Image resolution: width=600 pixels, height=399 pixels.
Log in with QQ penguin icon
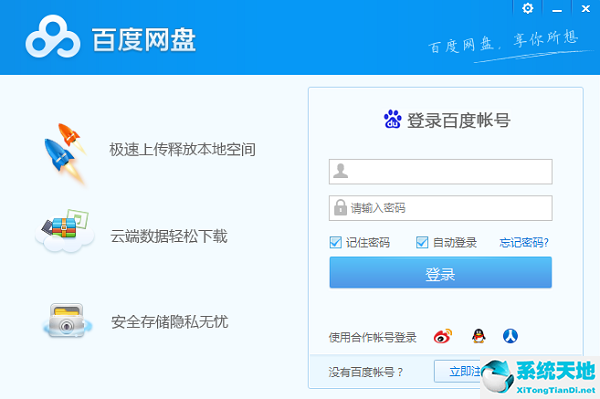coord(478,336)
